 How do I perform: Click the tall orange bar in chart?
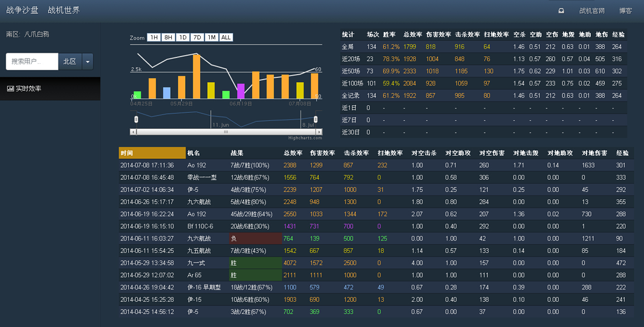point(196,76)
